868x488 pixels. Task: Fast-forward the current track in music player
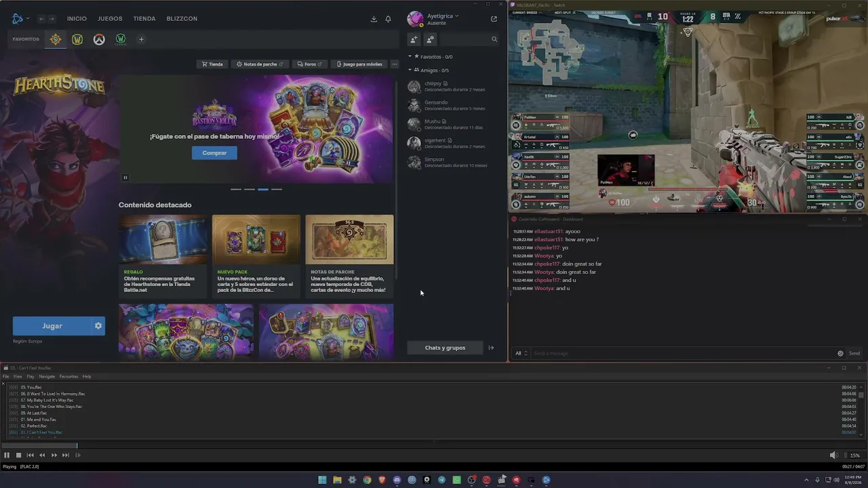coord(54,455)
